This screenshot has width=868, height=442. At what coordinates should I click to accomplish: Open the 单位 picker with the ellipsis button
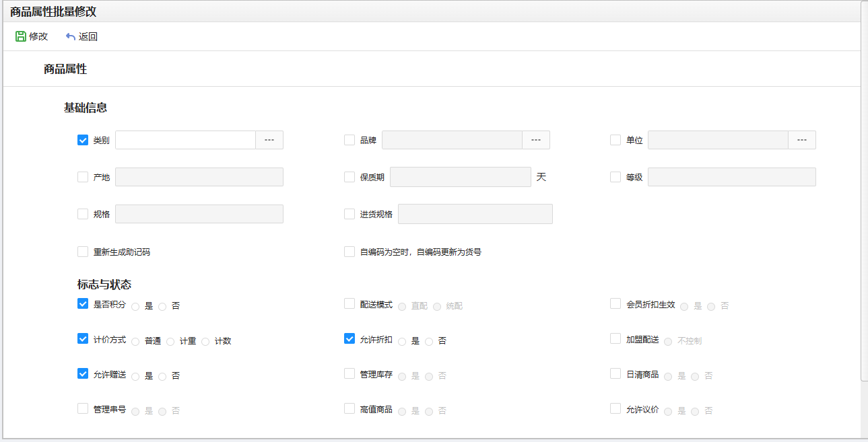(802, 140)
